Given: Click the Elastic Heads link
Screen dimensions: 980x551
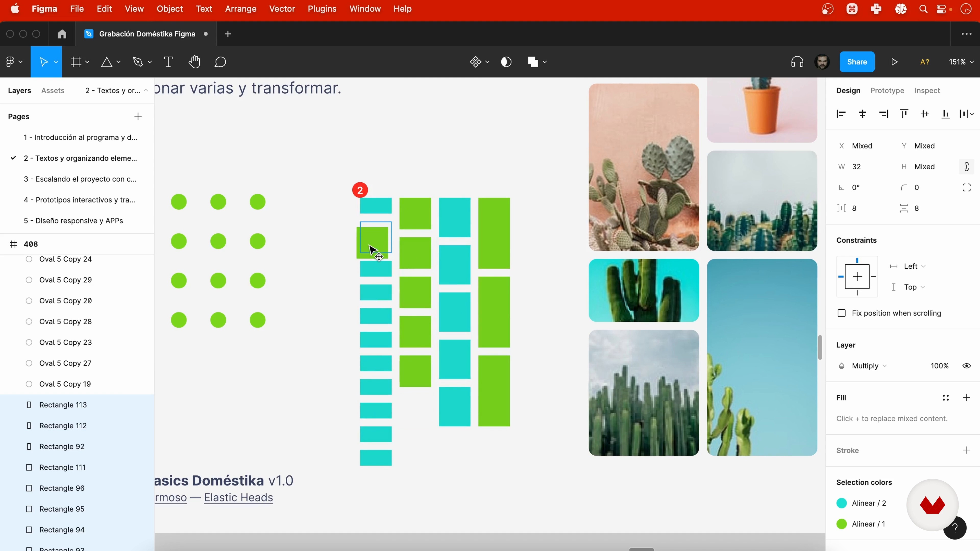Looking at the screenshot, I should tap(238, 497).
